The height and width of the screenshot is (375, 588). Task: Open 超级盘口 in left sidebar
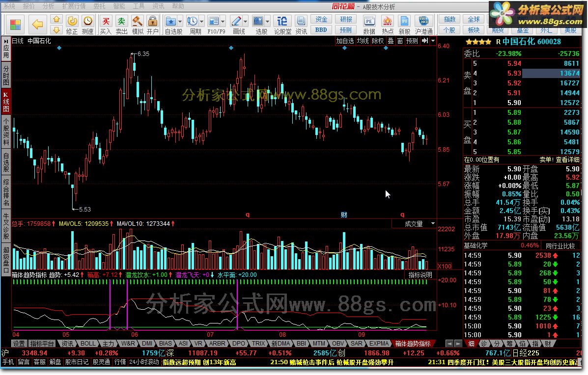coord(6,260)
